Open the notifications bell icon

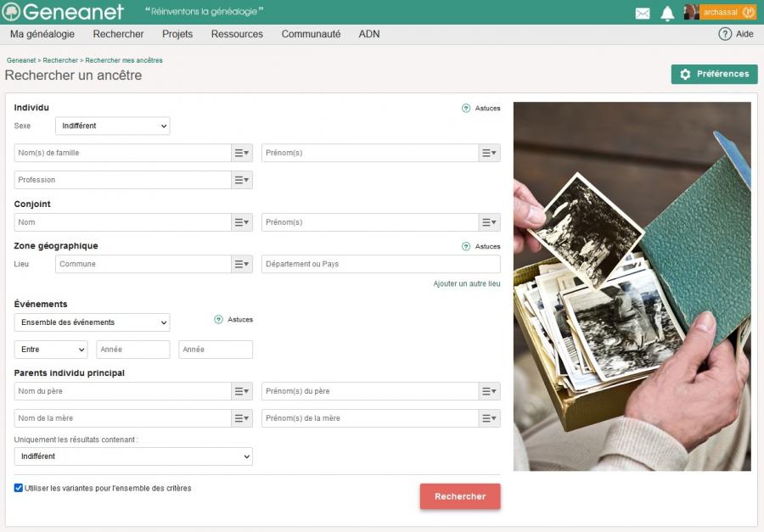667,14
